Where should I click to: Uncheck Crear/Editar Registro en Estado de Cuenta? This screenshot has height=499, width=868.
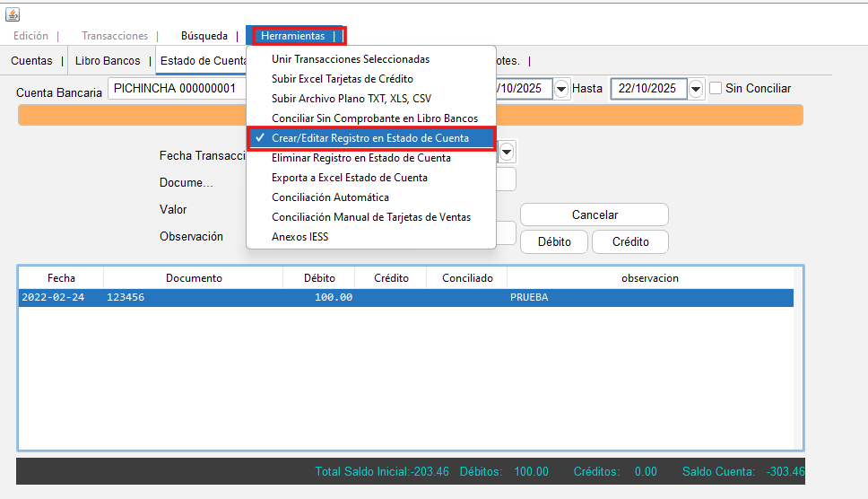tap(369, 138)
